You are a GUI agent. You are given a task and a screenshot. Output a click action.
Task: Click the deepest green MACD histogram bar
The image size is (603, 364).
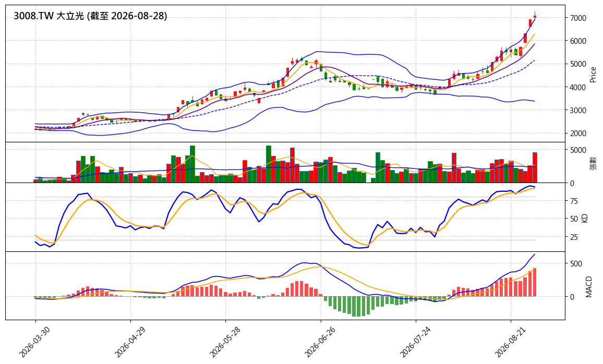point(354,306)
